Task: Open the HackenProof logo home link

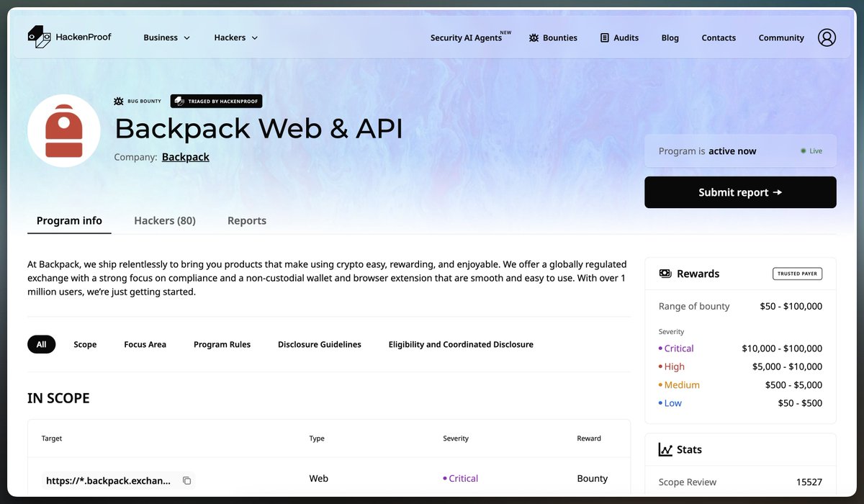Action: [69, 37]
